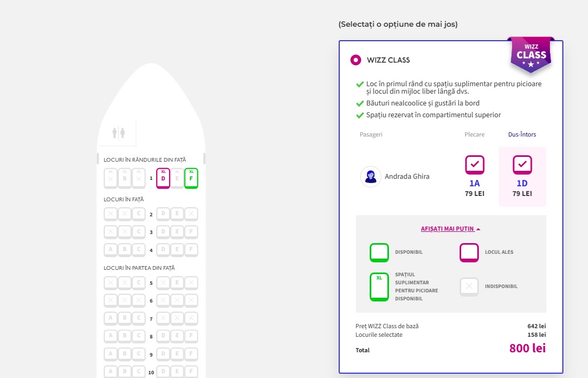
Task: Open the Dus-Întors tab
Action: (522, 134)
